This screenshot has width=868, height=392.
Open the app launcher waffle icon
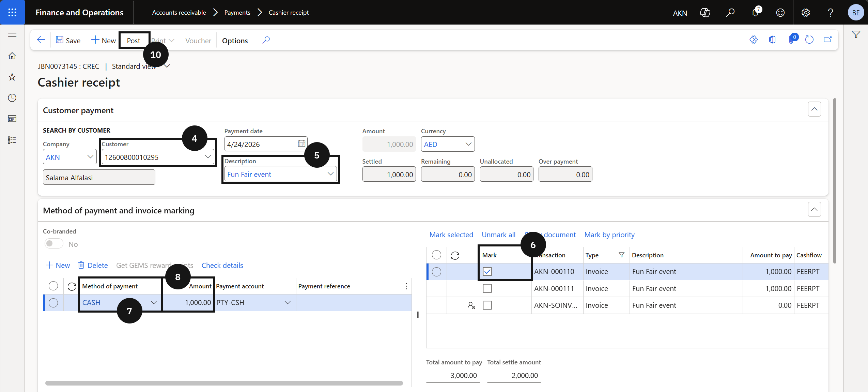click(12, 12)
